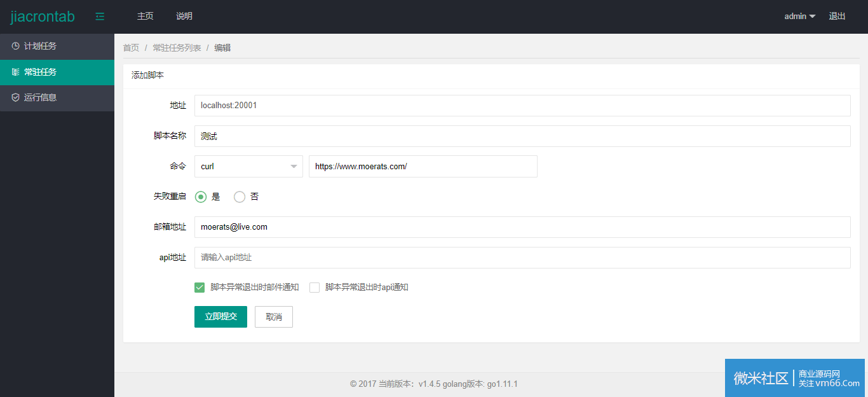Expand the admin user dropdown
Screen dimensions: 868x397
[800, 17]
